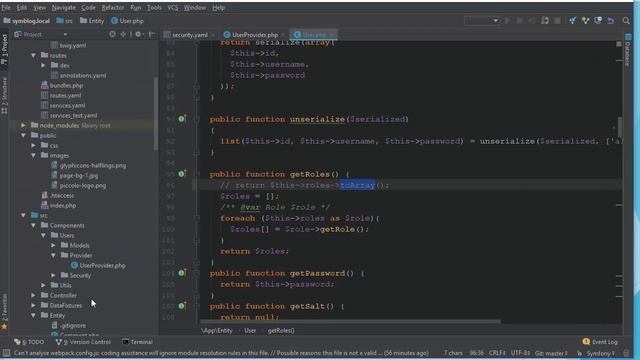Open the Version Control tool window
This screenshot has height=360, width=640.
[x=83, y=342]
